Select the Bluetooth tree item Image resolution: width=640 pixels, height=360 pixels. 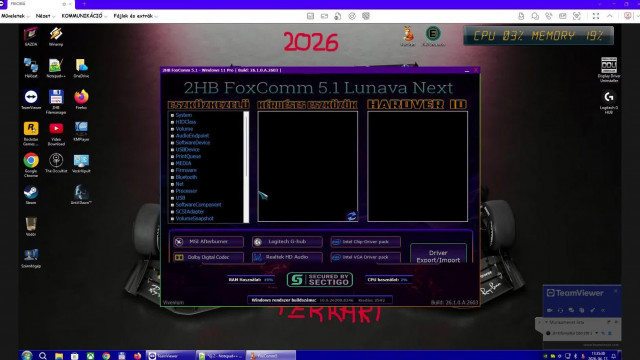click(x=186, y=177)
